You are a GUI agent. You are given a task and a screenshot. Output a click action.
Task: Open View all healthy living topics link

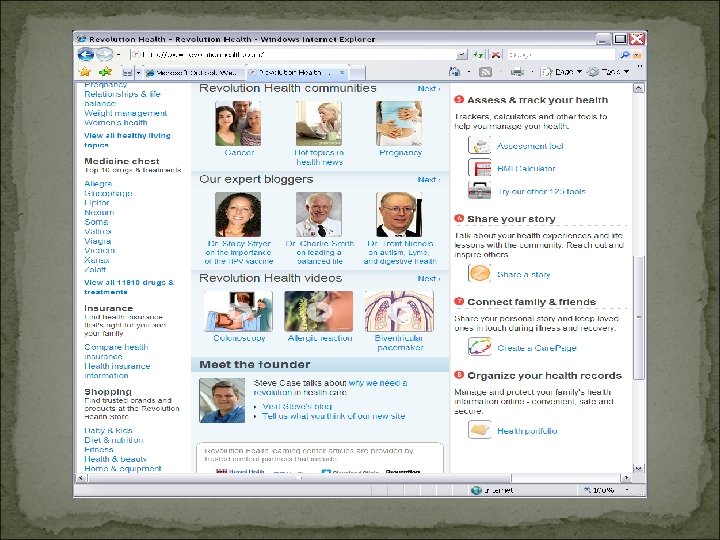tap(127, 140)
